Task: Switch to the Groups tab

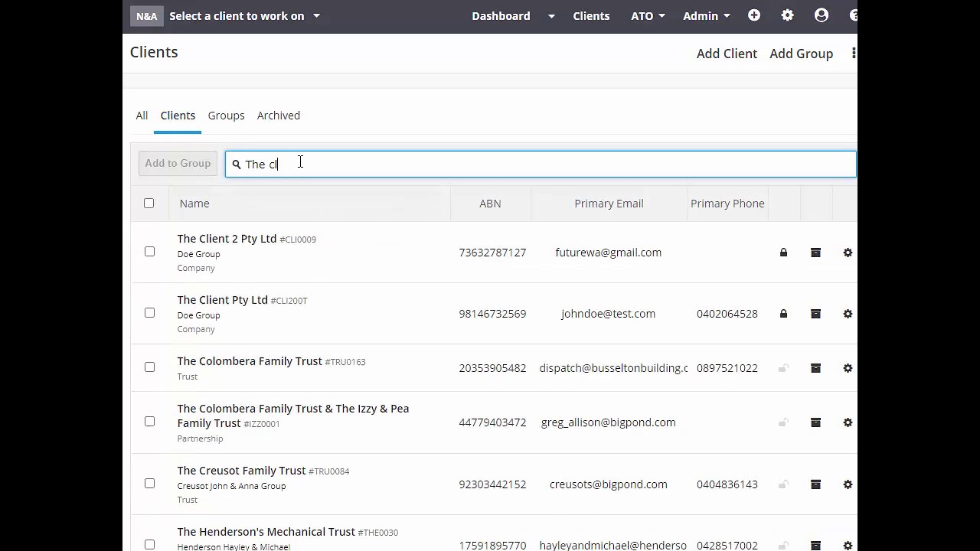Action: tap(226, 116)
